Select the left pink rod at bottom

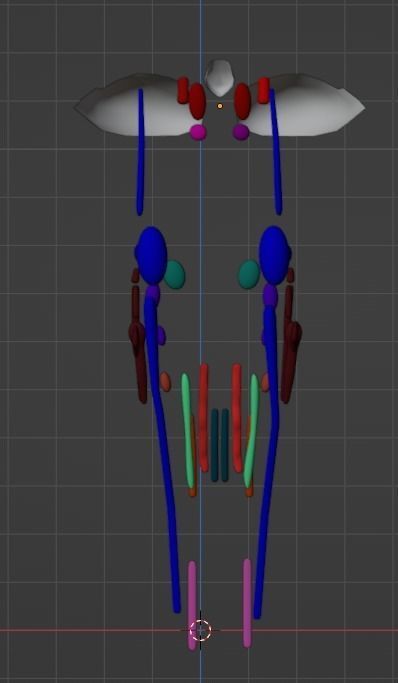(x=192, y=605)
